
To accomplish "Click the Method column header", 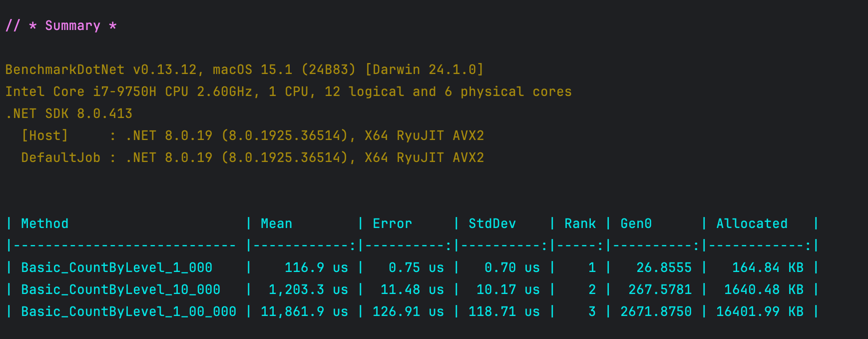I will coord(45,223).
